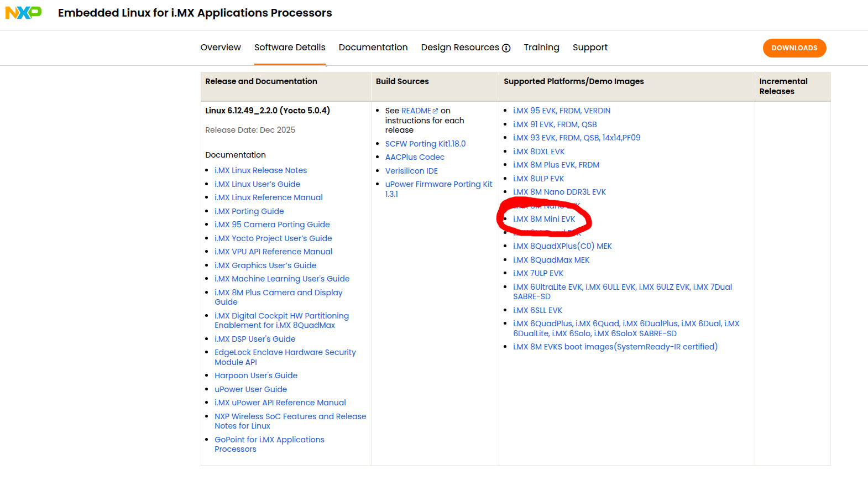Click i.MX 8QuadMax MEK link
This screenshot has height=480, width=868.
coord(551,260)
